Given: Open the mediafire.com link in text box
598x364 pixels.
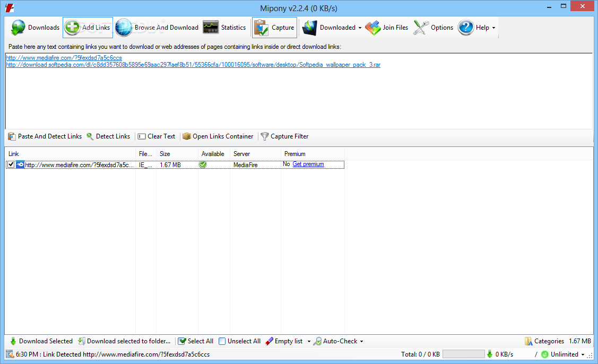Looking at the screenshot, I should pos(64,58).
